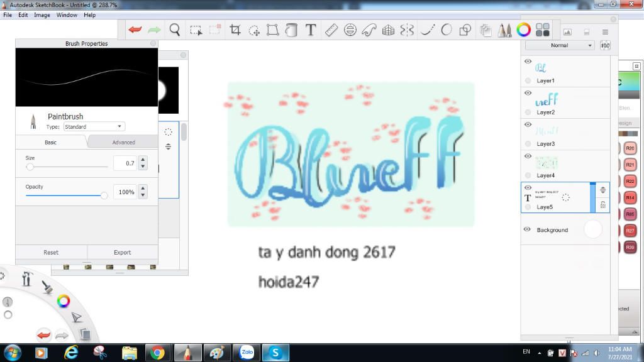
Task: Hide the Background layer
Action: (527, 229)
